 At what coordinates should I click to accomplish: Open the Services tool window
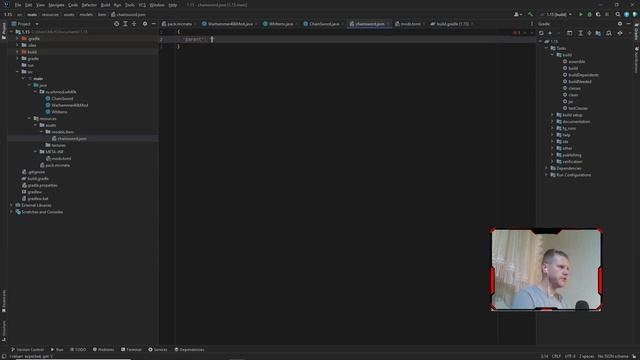[158, 349]
